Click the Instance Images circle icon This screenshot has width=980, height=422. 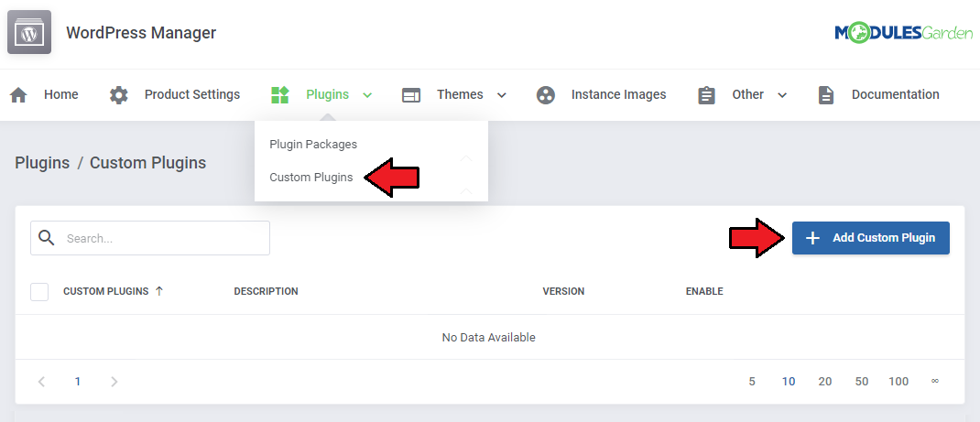[546, 95]
